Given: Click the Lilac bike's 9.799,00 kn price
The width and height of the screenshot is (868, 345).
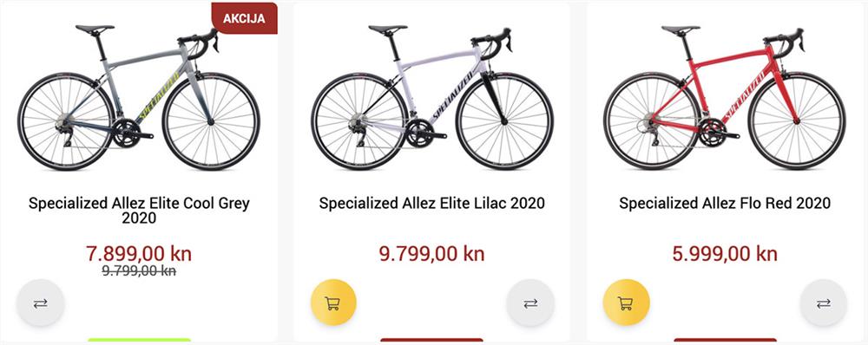Looking at the screenshot, I should click(431, 254).
